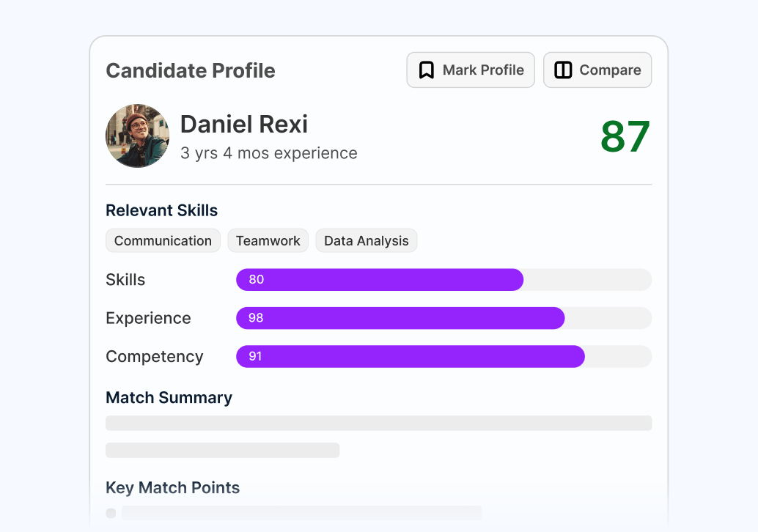This screenshot has width=758, height=532.
Task: Click the Key Match Points heading
Action: click(172, 487)
